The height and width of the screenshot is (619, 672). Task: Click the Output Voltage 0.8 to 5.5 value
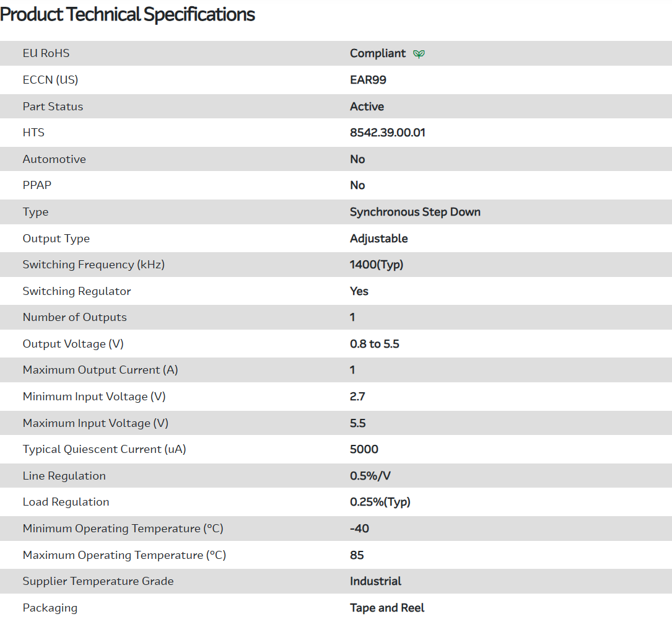374,344
